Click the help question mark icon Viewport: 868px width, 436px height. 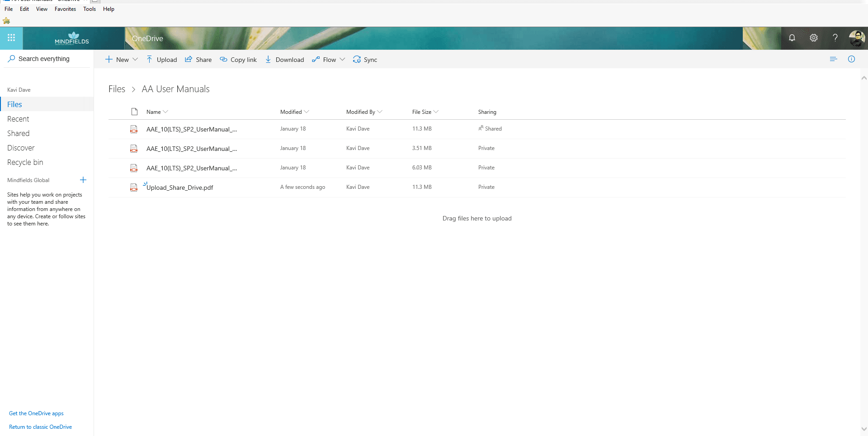pyautogui.click(x=835, y=38)
